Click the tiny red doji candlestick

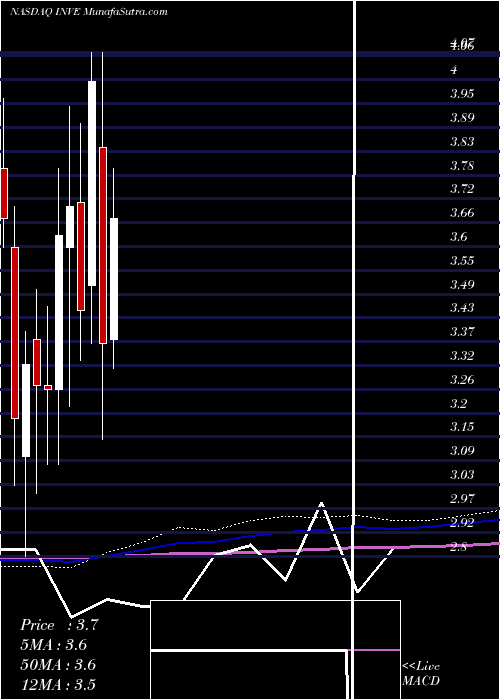[x=48, y=387]
